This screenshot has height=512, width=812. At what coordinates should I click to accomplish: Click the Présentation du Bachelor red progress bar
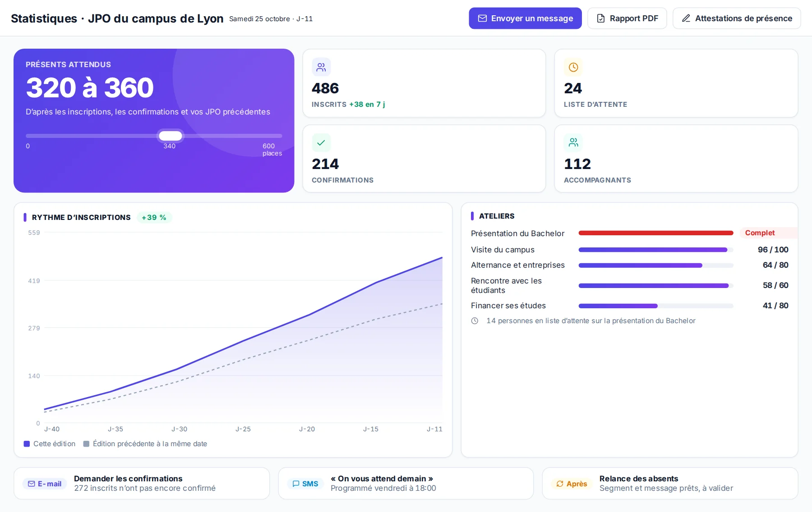point(656,233)
